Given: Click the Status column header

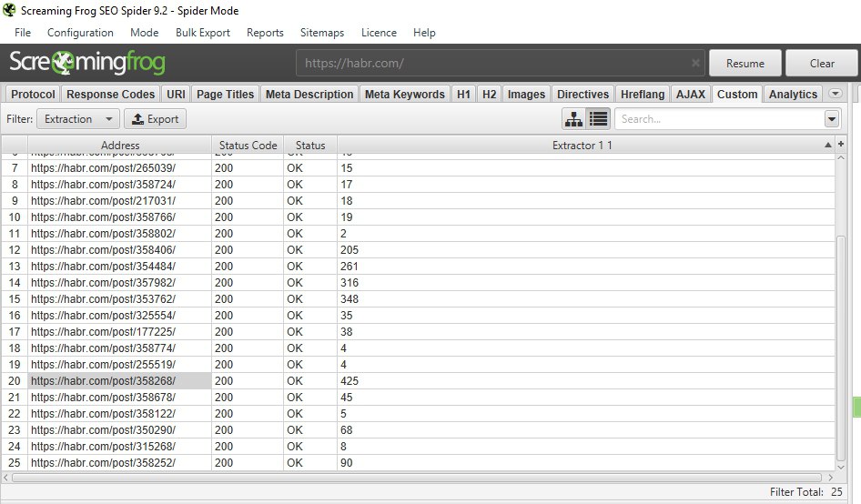Looking at the screenshot, I should pyautogui.click(x=310, y=145).
